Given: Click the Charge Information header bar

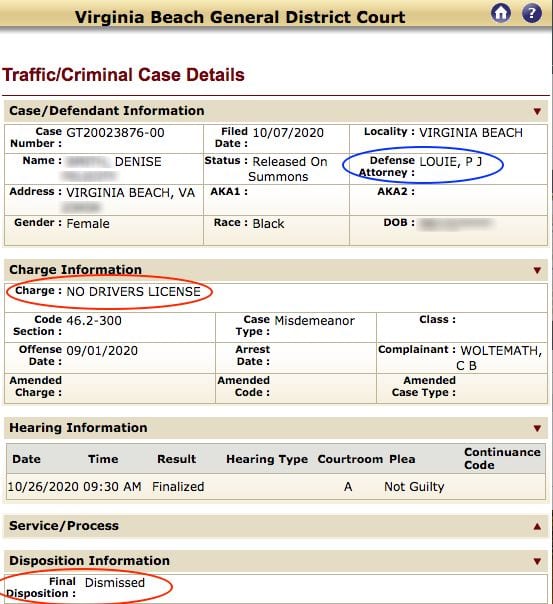Looking at the screenshot, I should [276, 270].
